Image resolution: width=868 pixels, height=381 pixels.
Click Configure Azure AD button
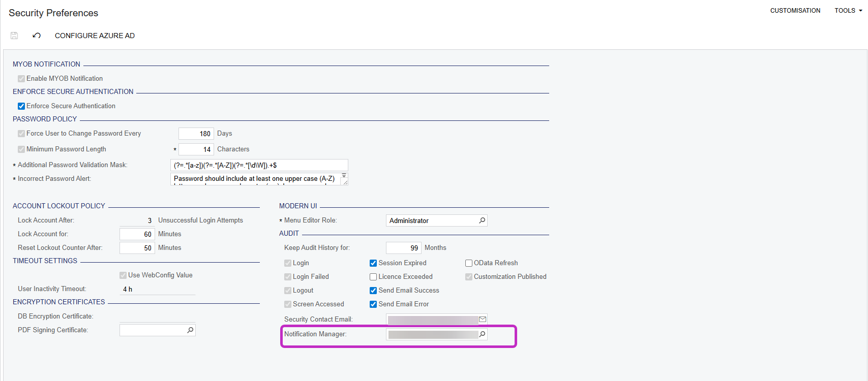click(x=95, y=36)
